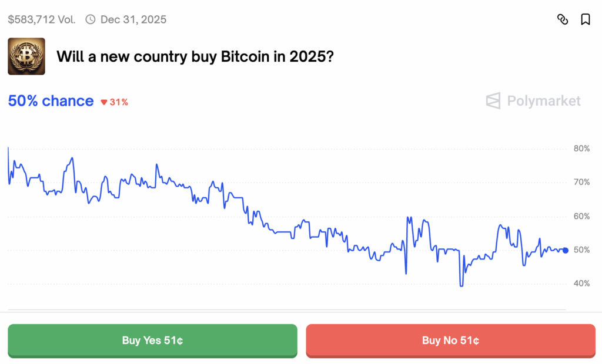Click the 70% axis label
This screenshot has height=364, width=602.
[581, 182]
